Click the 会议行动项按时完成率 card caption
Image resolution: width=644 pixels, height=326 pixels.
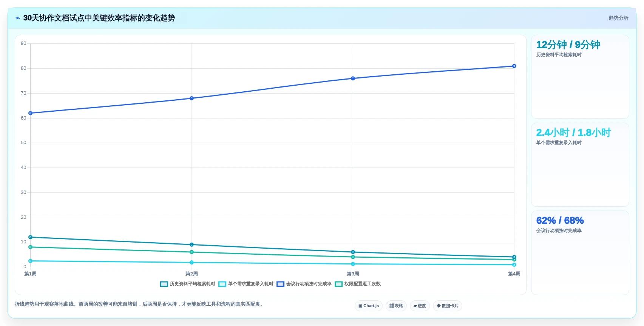pyautogui.click(x=559, y=231)
